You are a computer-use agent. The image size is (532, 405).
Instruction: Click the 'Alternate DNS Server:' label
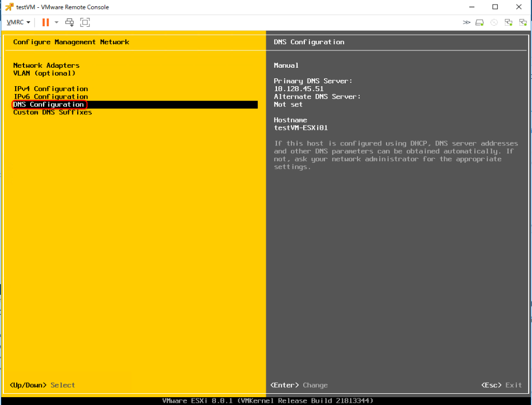point(317,97)
